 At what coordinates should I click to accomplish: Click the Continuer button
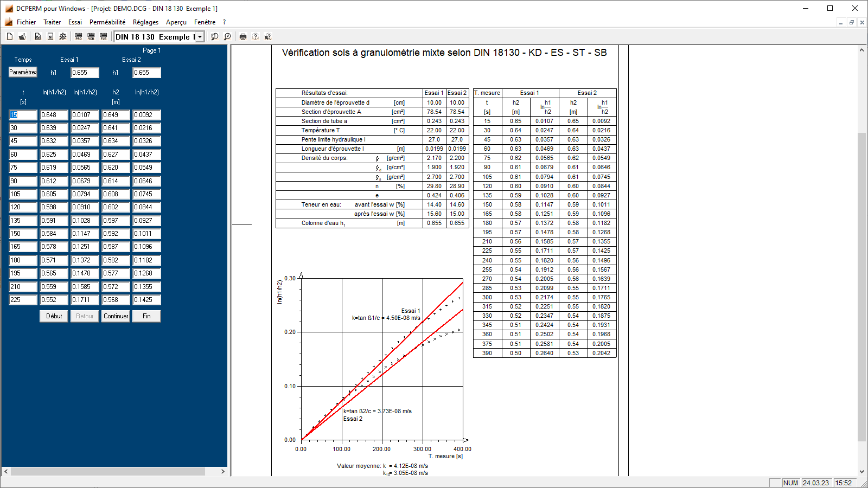[116, 316]
